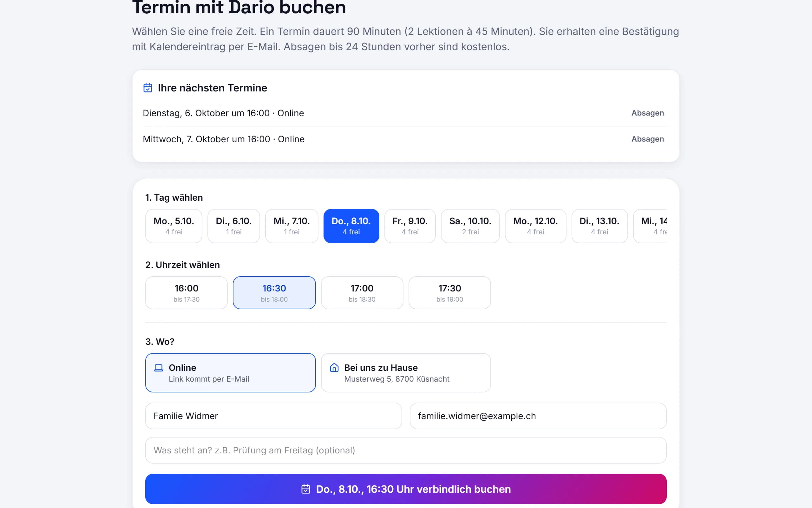Click the optional Was steht an? note field
The image size is (812, 508).
coord(406,450)
